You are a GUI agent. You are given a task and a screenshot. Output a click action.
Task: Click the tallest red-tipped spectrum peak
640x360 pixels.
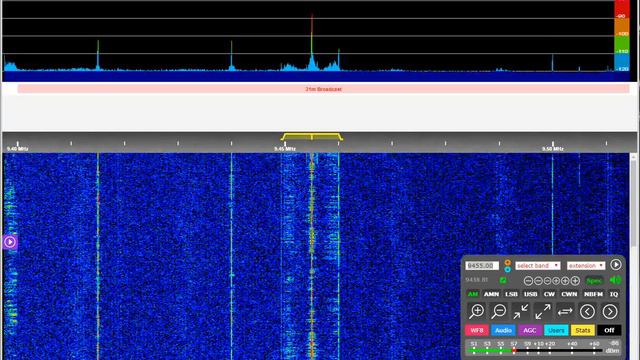pyautogui.click(x=312, y=41)
